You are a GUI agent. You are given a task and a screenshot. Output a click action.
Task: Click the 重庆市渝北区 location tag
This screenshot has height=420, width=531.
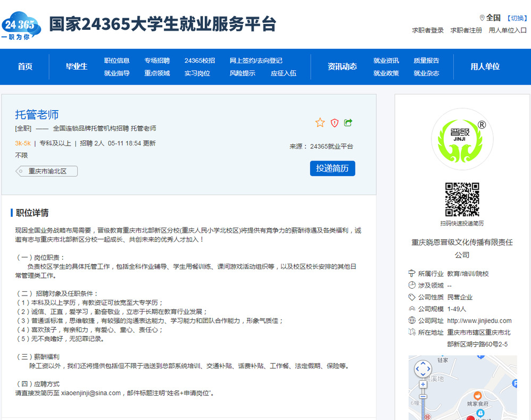point(47,171)
